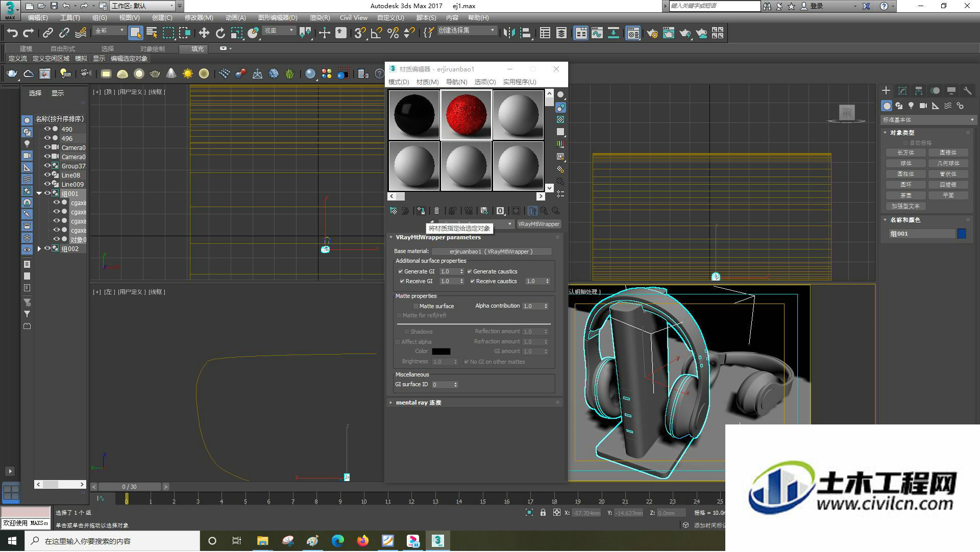
Task: Toggle Receive caustics checkbox
Action: pos(473,281)
